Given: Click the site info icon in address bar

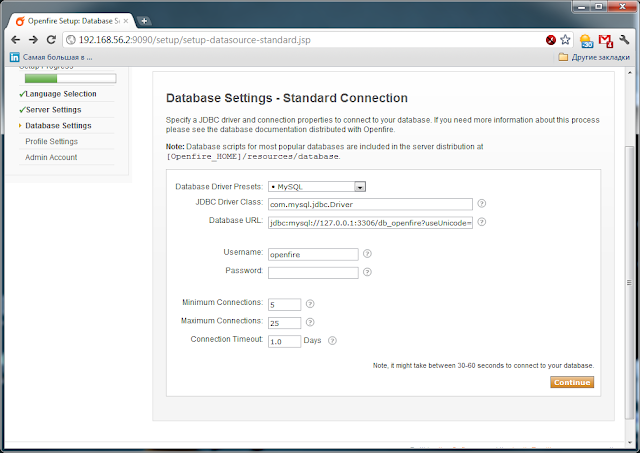Looking at the screenshot, I should (71, 40).
